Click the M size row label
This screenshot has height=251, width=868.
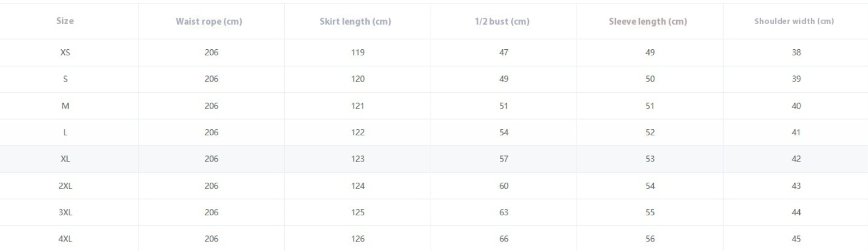(x=65, y=106)
